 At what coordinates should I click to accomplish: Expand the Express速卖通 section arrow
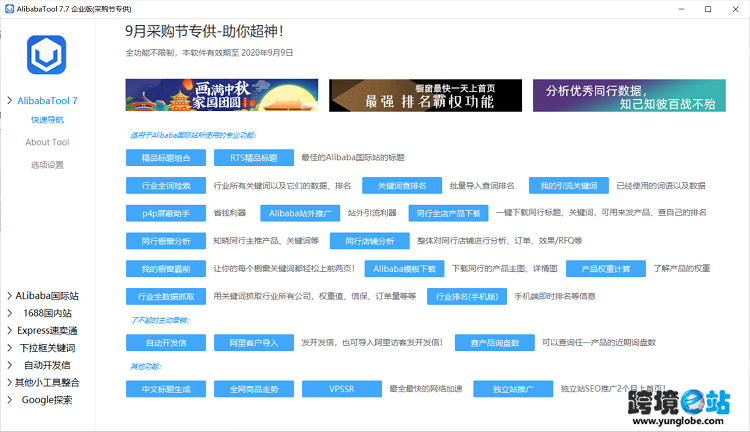(x=10, y=330)
